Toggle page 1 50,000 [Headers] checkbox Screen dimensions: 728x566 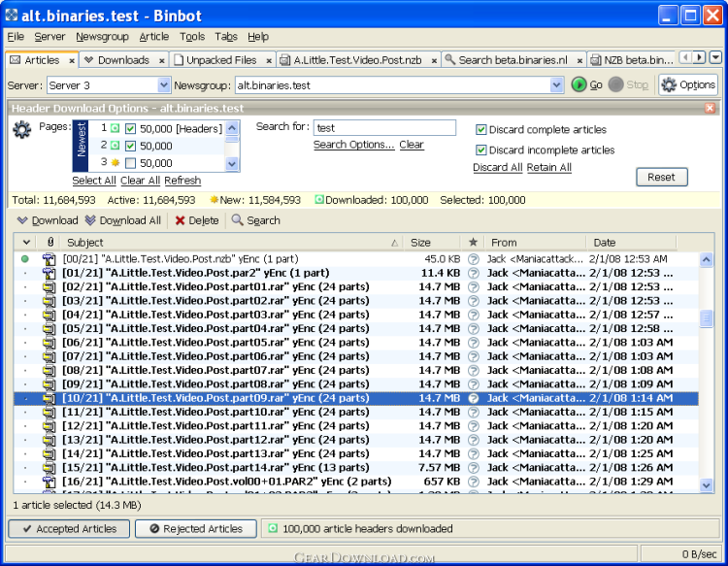pyautogui.click(x=130, y=128)
